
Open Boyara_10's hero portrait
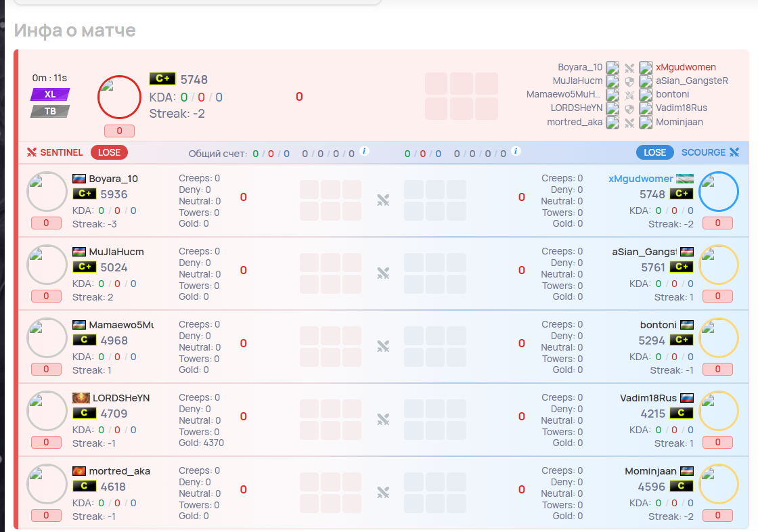pos(47,192)
